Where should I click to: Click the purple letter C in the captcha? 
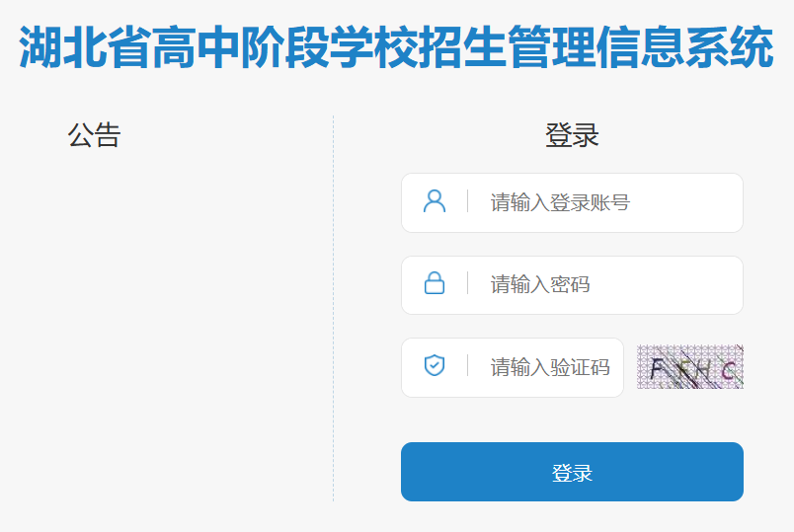729,371
